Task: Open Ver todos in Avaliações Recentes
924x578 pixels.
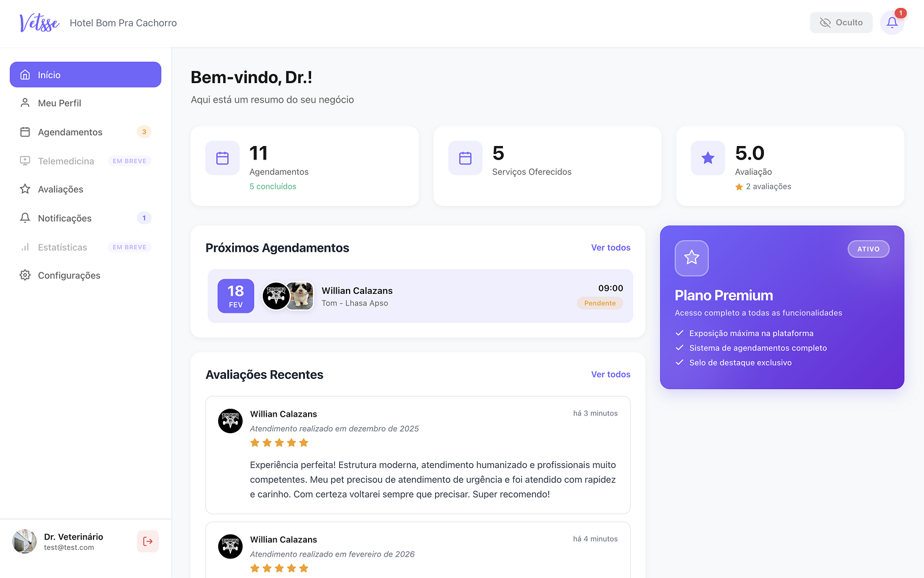Action: (610, 374)
